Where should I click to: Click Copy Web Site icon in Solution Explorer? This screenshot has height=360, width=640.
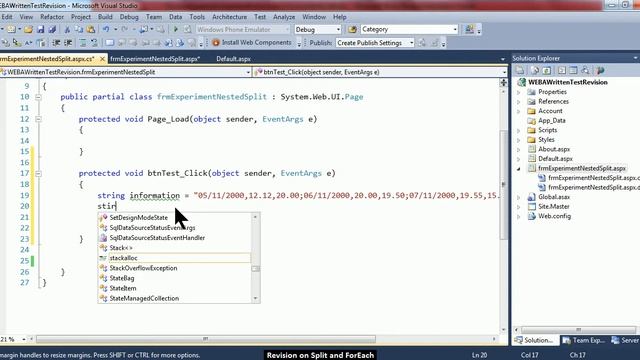point(585,70)
